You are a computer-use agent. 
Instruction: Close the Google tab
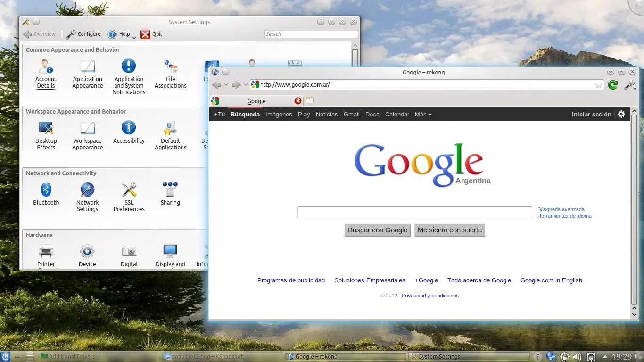[298, 101]
